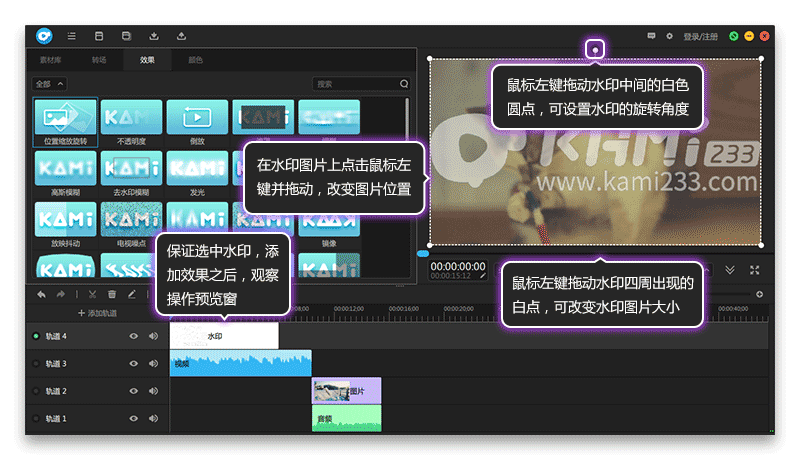
Task: Click the timeline zoom-in plus icon
Action: (x=759, y=294)
